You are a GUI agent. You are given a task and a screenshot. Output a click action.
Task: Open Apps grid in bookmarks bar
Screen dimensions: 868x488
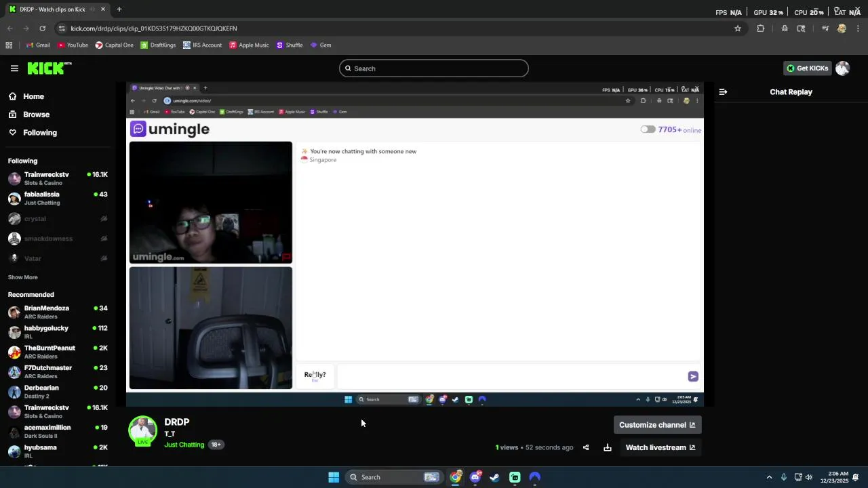(9, 45)
